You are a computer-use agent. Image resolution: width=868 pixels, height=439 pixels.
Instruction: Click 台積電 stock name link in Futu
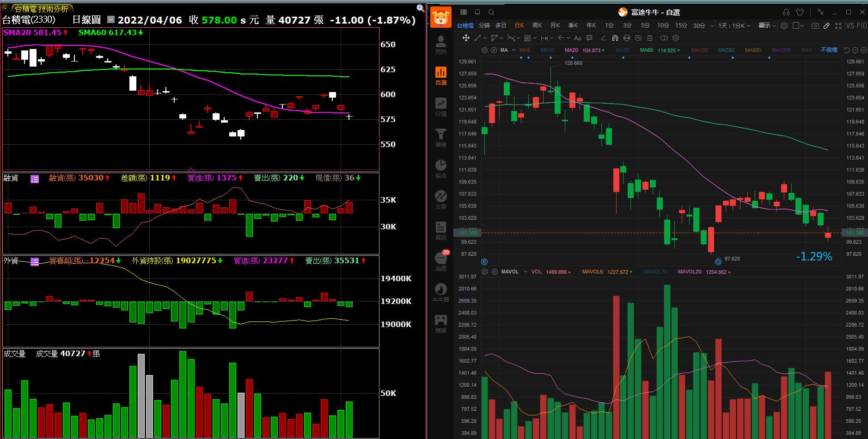pyautogui.click(x=465, y=25)
